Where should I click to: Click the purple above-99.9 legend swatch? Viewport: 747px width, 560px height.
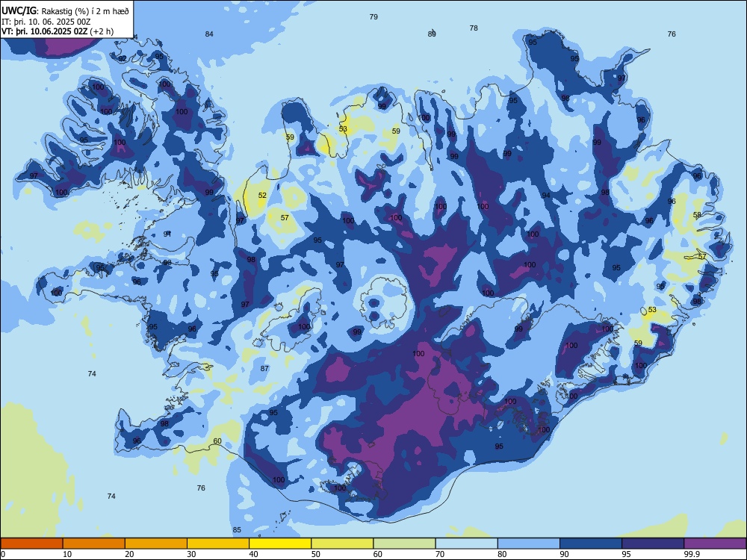click(715, 544)
